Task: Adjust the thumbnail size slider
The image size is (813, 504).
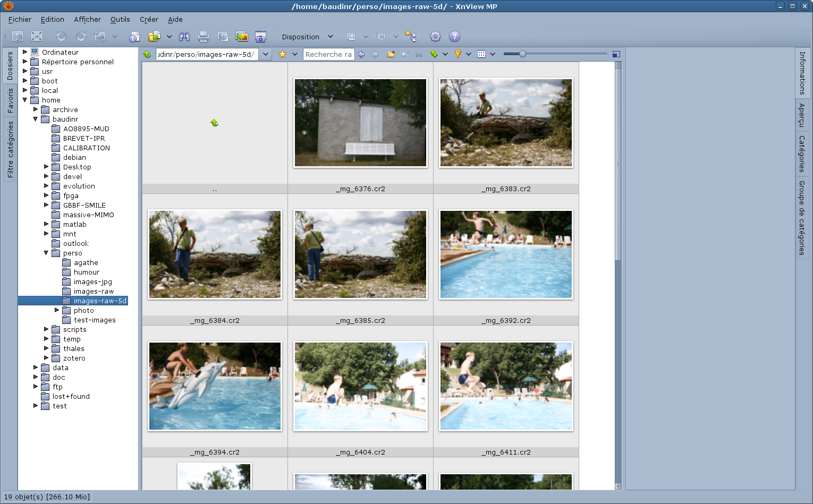Action: pos(522,54)
